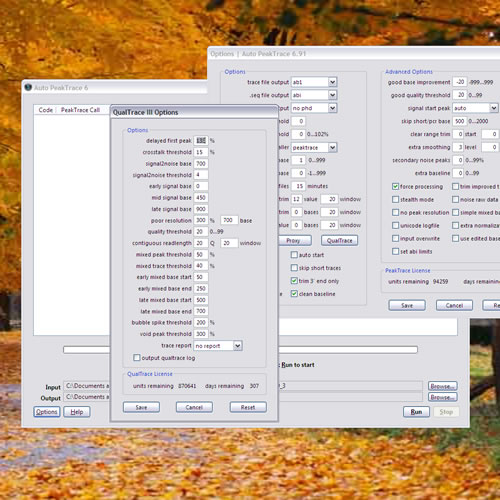The height and width of the screenshot is (500, 500).
Task: Uncheck trim 3' end only
Action: [x=294, y=281]
